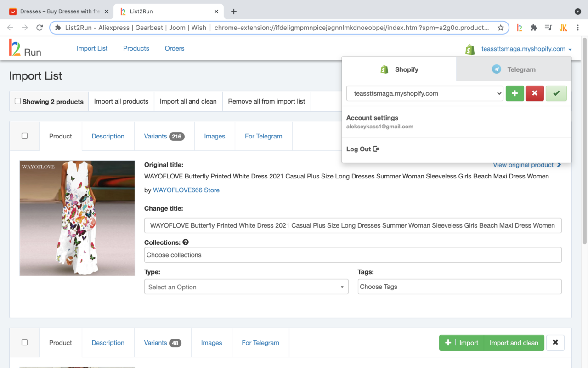The image size is (588, 368).
Task: Remove the store with the red X button
Action: pos(535,93)
